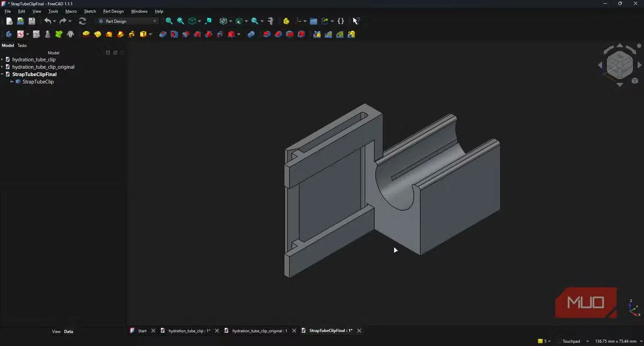Expand the hydration_tube_clip document tree
Image resolution: width=644 pixels, height=346 pixels.
[x=2, y=60]
